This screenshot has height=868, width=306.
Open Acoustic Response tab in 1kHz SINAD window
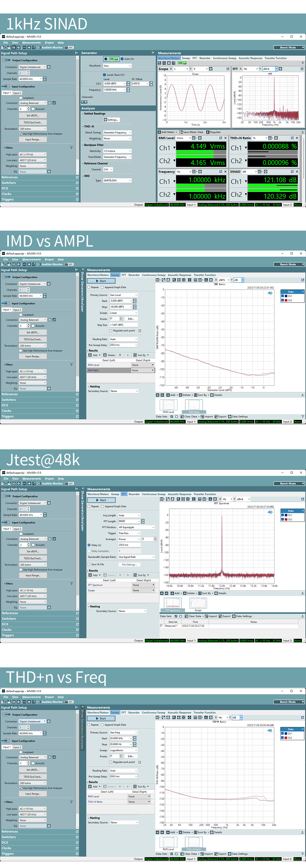(x=250, y=58)
